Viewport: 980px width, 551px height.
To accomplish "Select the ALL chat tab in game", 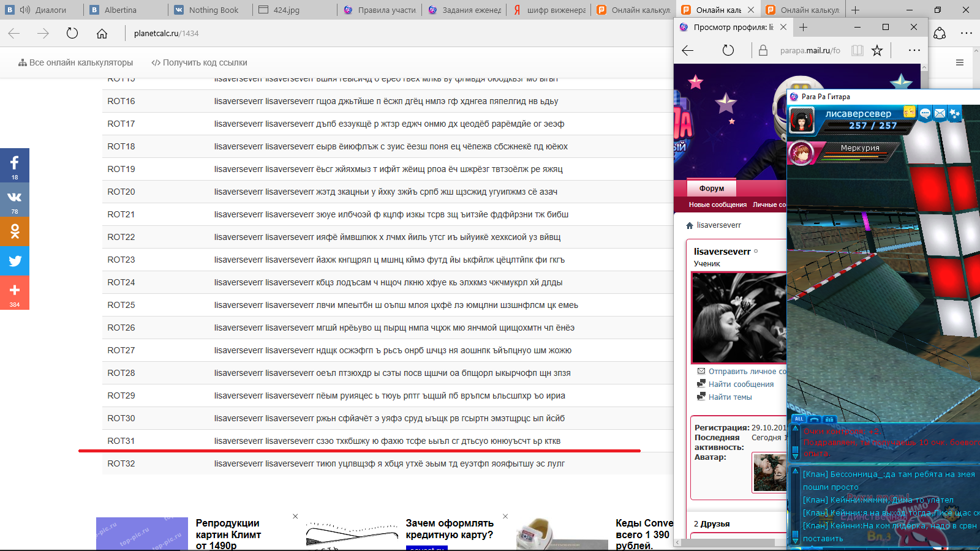I will click(x=799, y=419).
